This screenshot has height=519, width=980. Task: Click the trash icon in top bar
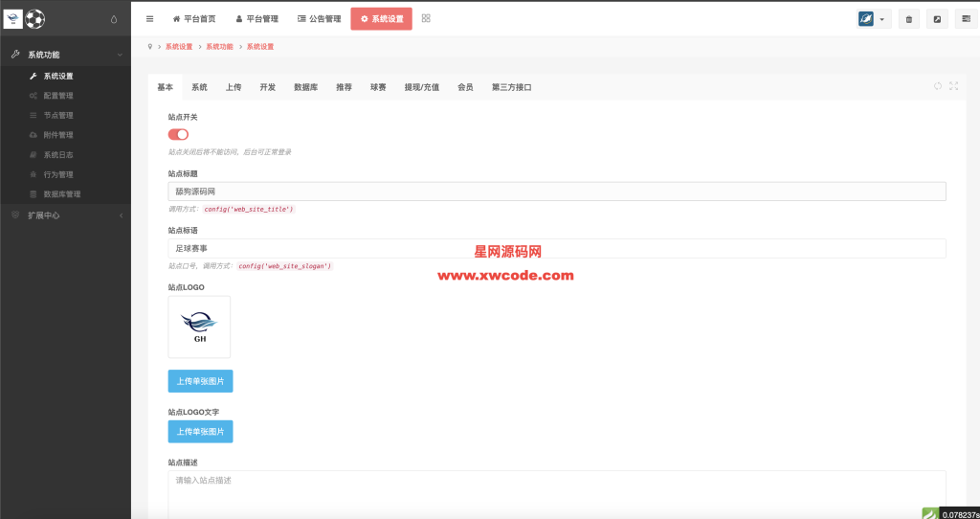pyautogui.click(x=908, y=19)
